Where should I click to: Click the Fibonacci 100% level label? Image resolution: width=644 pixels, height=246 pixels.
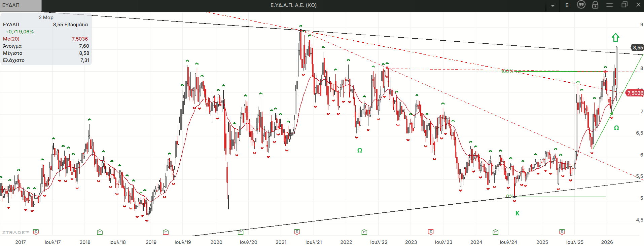coord(507,71)
